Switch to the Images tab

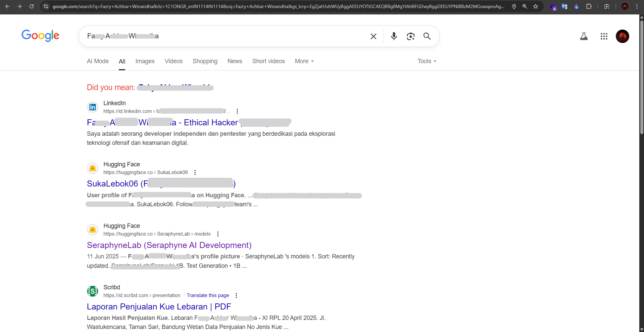tap(145, 61)
